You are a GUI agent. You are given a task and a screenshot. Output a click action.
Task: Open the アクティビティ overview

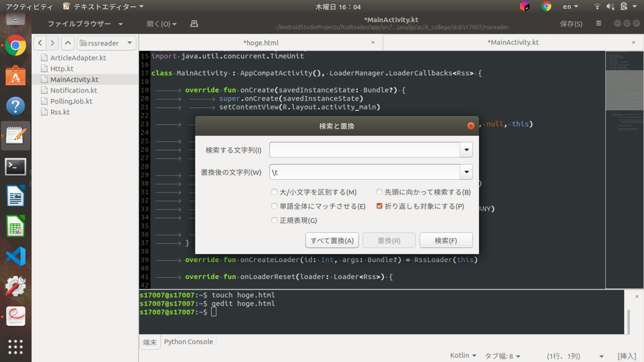(x=29, y=6)
